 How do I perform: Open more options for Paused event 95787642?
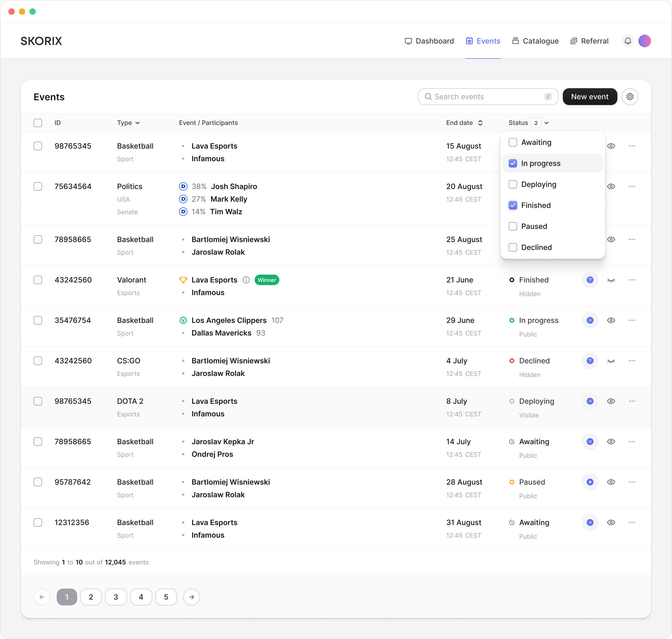[x=632, y=482]
